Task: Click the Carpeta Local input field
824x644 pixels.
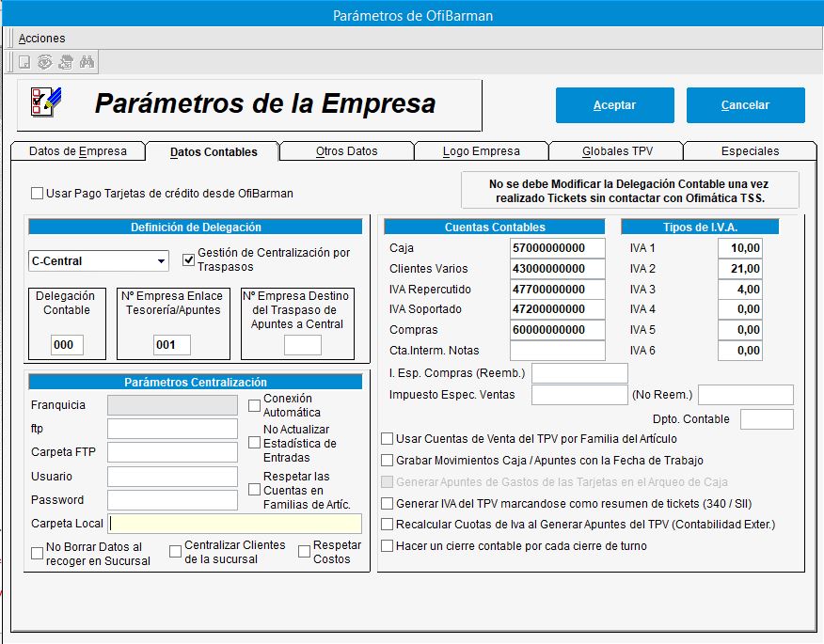Action: pyautogui.click(x=235, y=524)
